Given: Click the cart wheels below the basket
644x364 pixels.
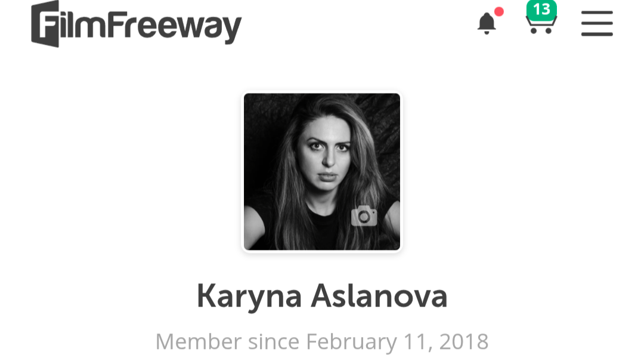Looking at the screenshot, I should [541, 31].
